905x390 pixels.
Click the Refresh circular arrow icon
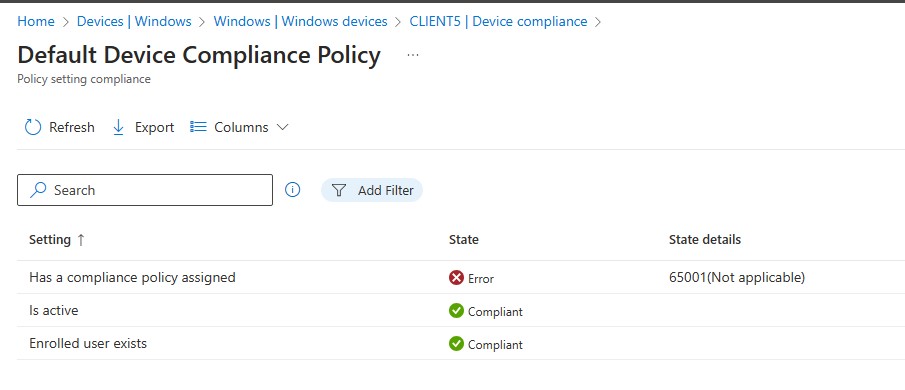[x=33, y=127]
